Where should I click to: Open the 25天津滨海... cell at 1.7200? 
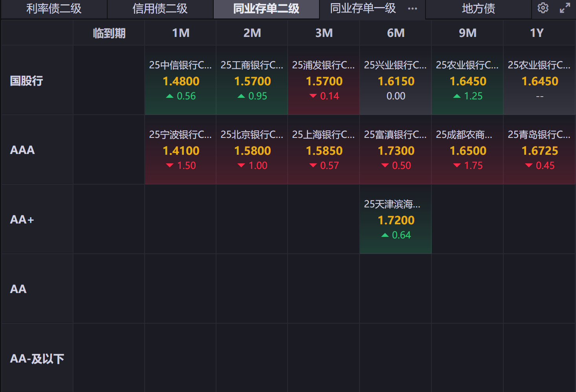coord(396,220)
